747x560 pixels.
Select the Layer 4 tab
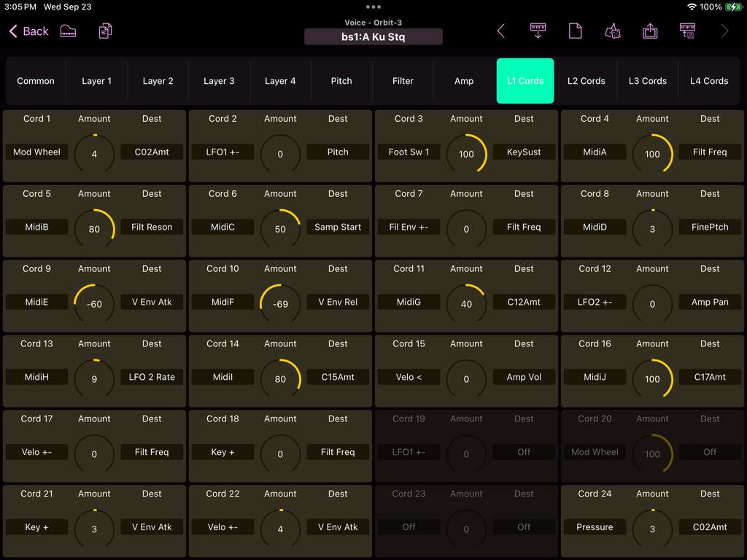point(280,81)
